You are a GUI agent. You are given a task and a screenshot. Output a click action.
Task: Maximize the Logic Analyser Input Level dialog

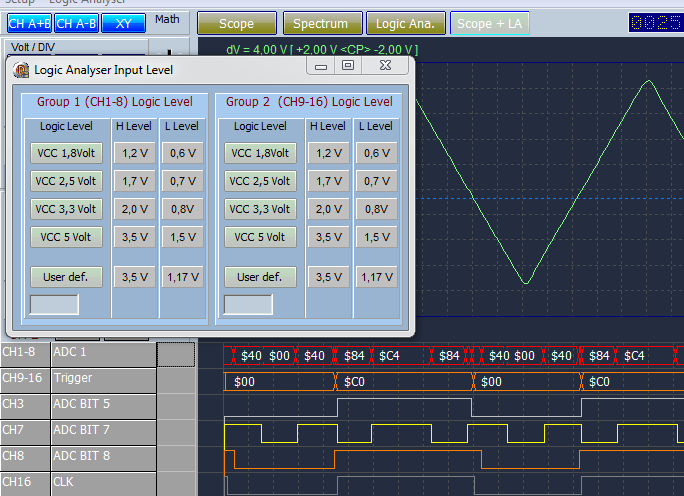[x=348, y=66]
